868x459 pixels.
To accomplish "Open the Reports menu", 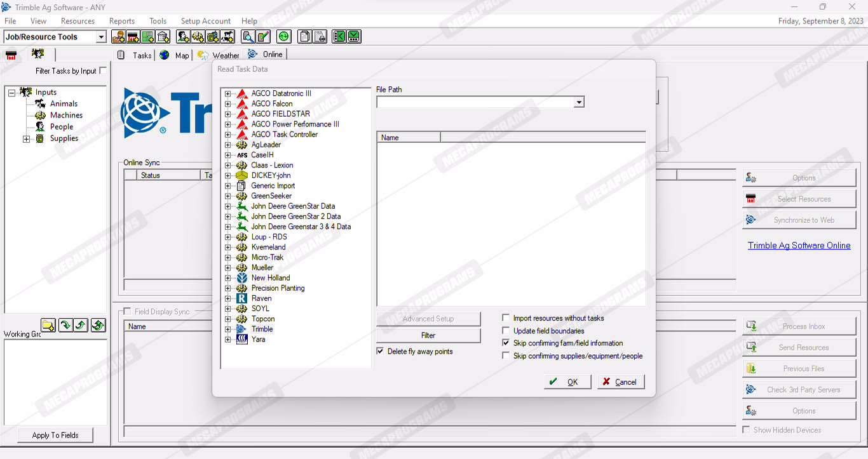I will coord(122,21).
